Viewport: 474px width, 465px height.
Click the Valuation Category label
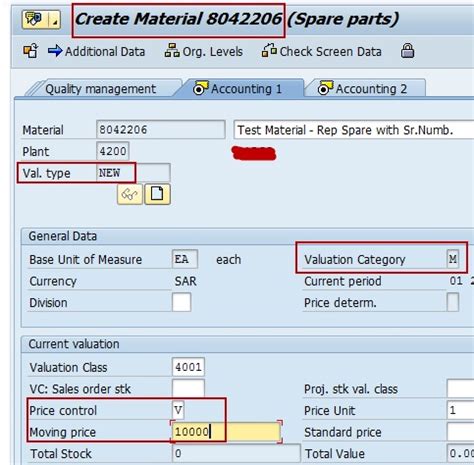tap(355, 259)
